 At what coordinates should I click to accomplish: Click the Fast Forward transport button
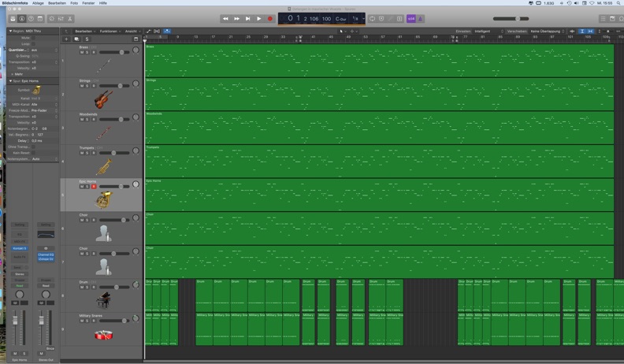[x=236, y=19]
